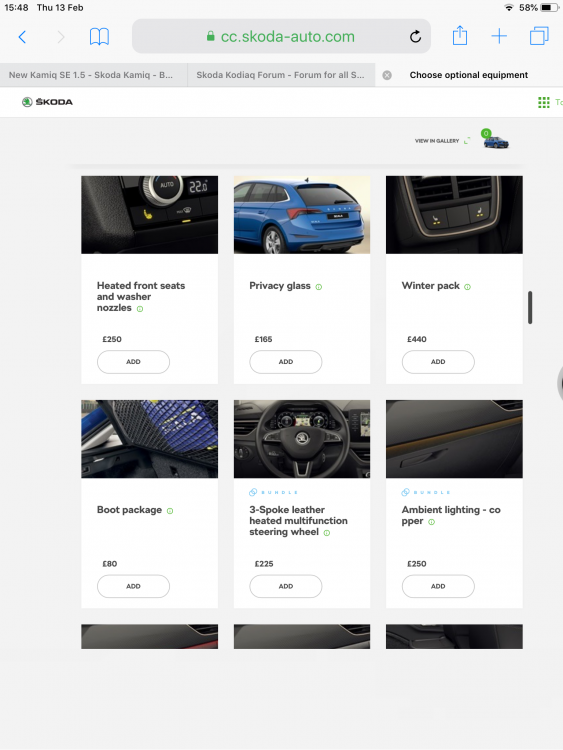Open the Ambient lighting copper image
Viewport: 563px width, 750px height.
click(454, 439)
